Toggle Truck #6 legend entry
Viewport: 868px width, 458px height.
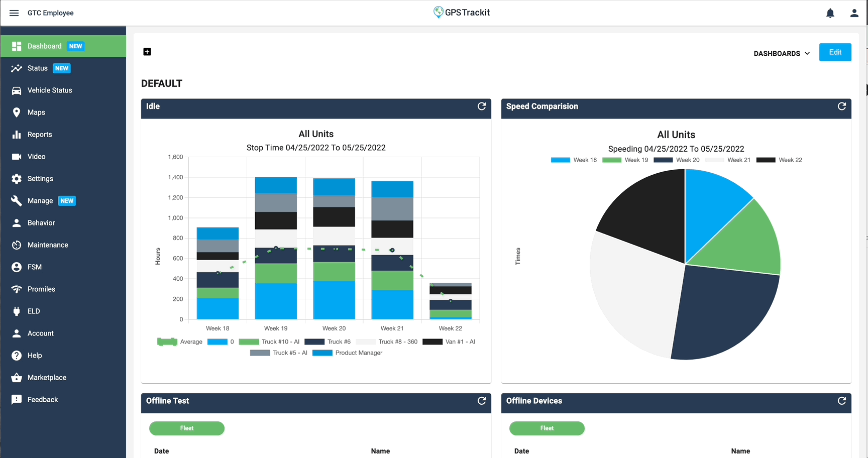[x=328, y=342]
